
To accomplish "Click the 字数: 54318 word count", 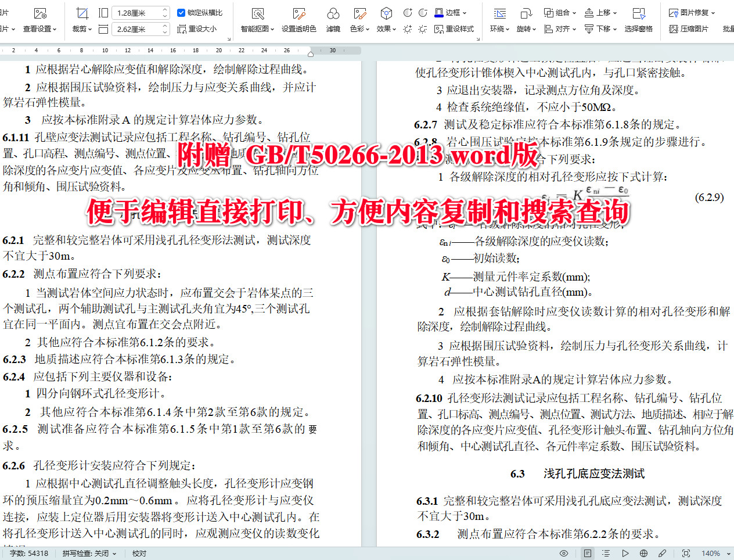I will point(29,553).
